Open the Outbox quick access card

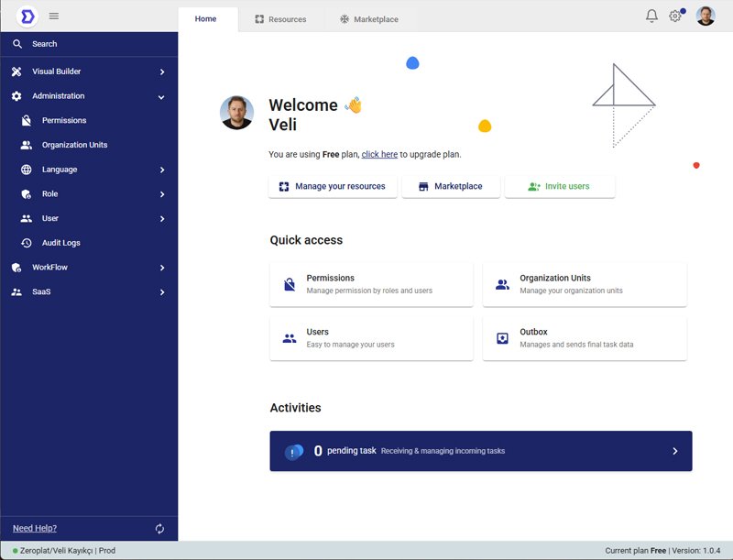click(x=584, y=338)
